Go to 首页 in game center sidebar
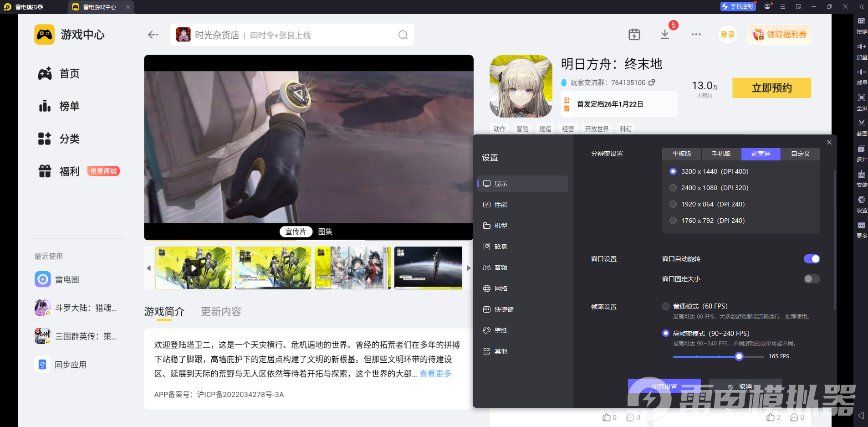The height and width of the screenshot is (427, 868). click(59, 74)
